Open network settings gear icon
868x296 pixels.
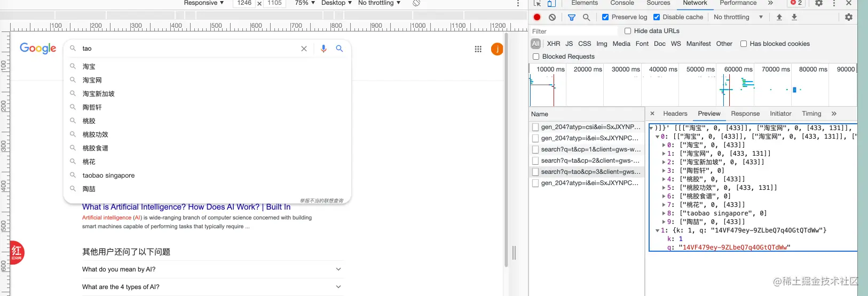coord(849,17)
